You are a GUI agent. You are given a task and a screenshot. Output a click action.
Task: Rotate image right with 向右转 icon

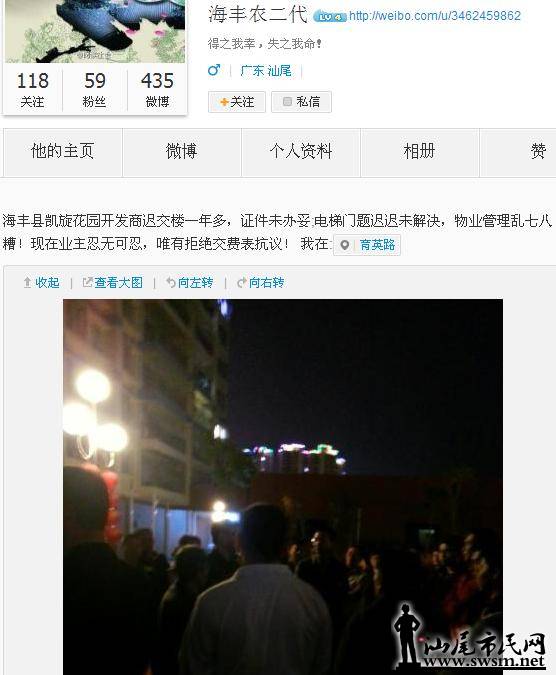coord(241,282)
